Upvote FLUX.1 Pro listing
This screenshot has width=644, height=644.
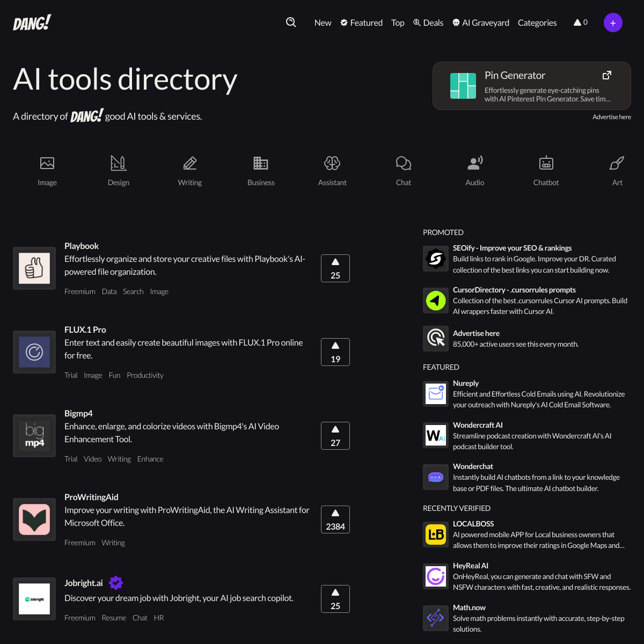[x=335, y=352]
